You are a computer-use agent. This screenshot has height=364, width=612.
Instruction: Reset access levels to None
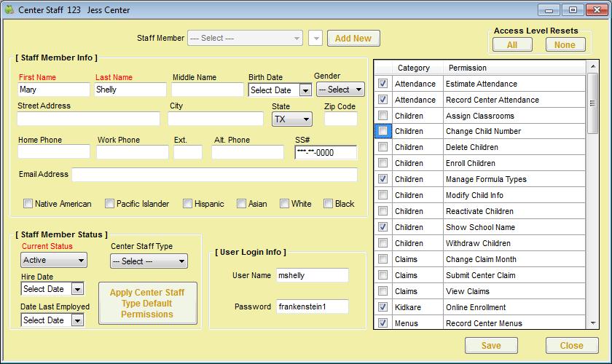point(565,45)
